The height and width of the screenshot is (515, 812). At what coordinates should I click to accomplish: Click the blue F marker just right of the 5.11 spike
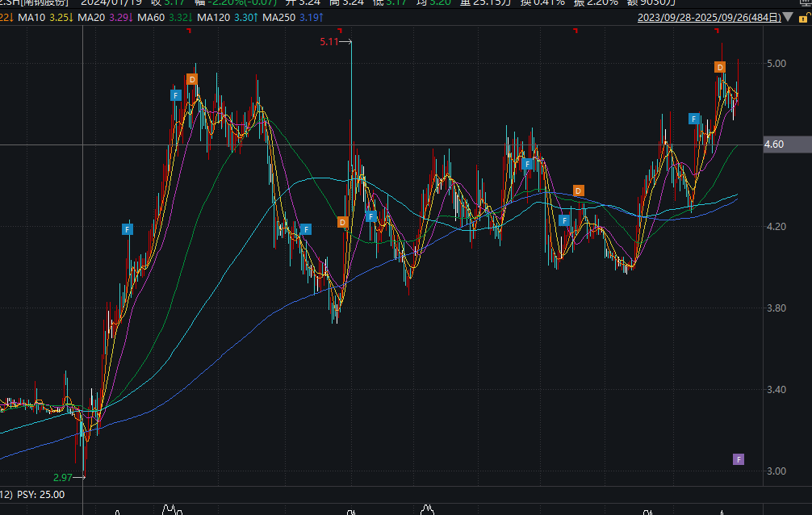(x=370, y=216)
